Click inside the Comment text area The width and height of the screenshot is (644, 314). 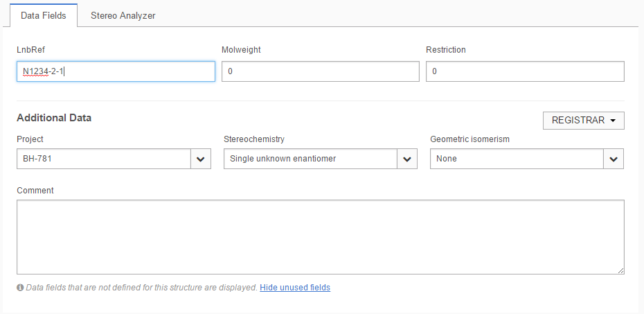point(320,236)
